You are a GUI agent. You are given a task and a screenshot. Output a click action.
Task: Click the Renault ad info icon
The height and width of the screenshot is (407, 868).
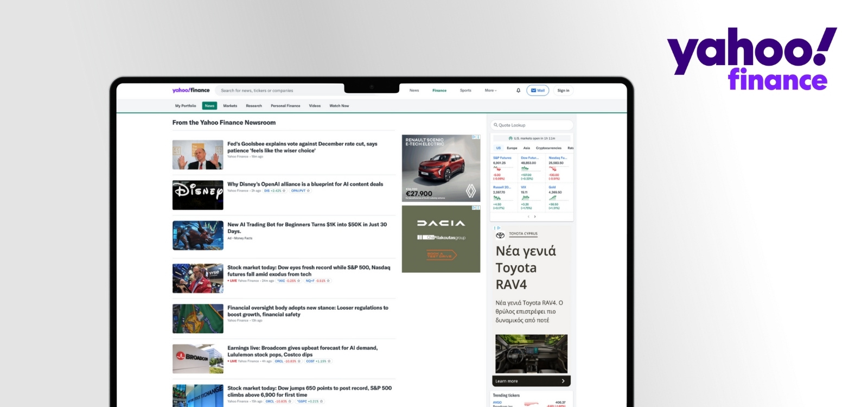tap(474, 137)
